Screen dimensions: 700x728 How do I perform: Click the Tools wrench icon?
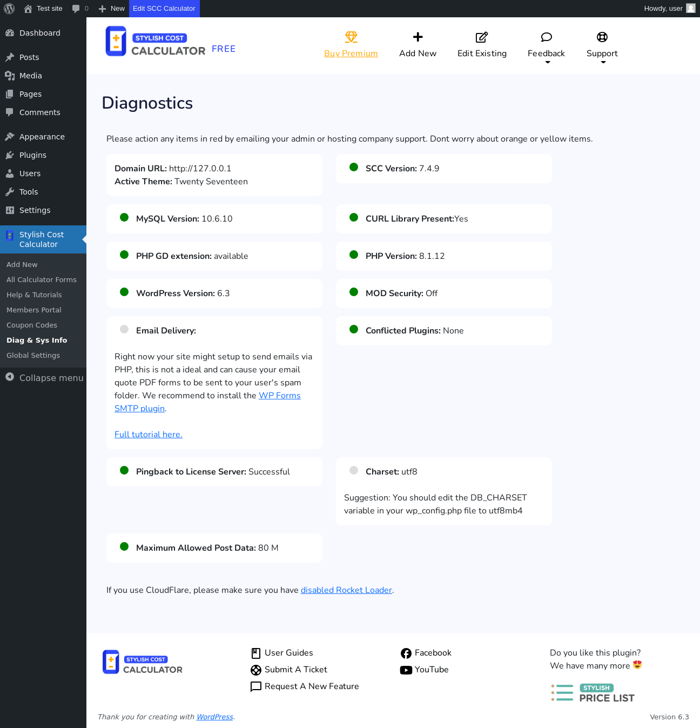point(10,192)
